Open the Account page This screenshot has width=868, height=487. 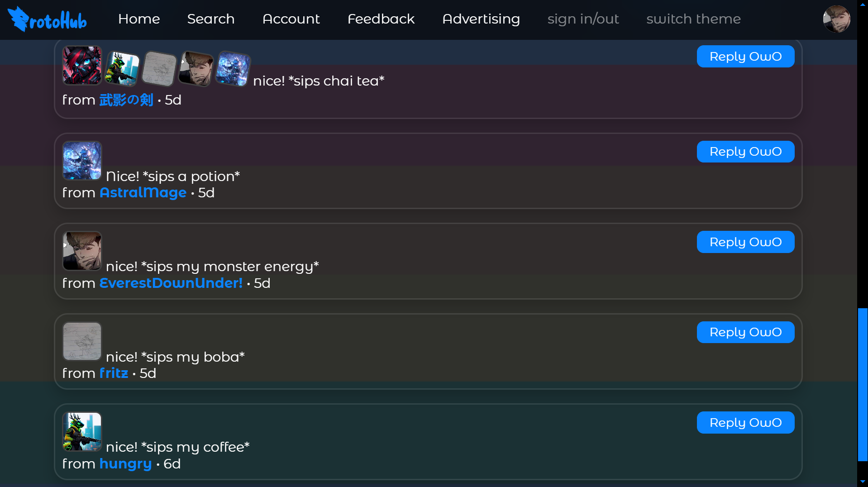[291, 19]
